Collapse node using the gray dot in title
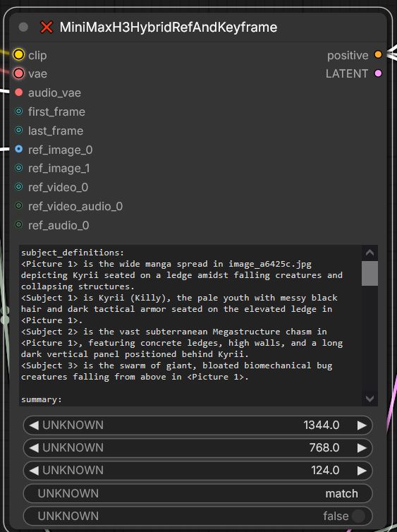397x532 pixels. tap(23, 27)
